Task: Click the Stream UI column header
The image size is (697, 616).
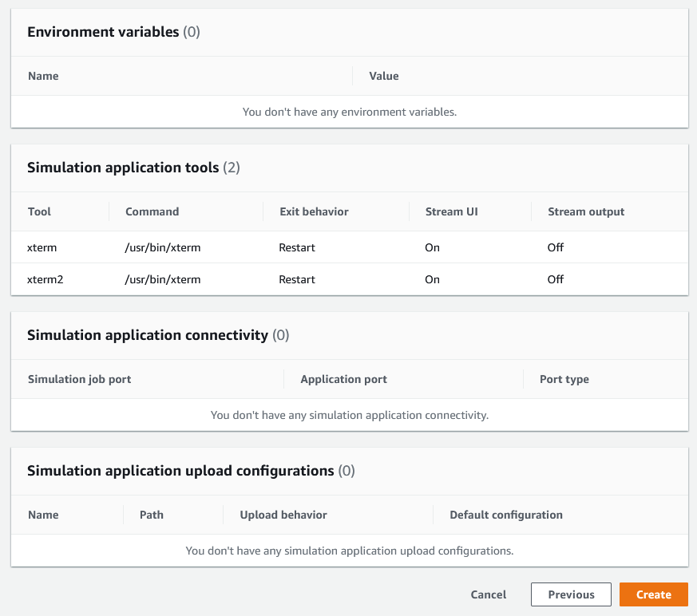Action: (x=450, y=211)
